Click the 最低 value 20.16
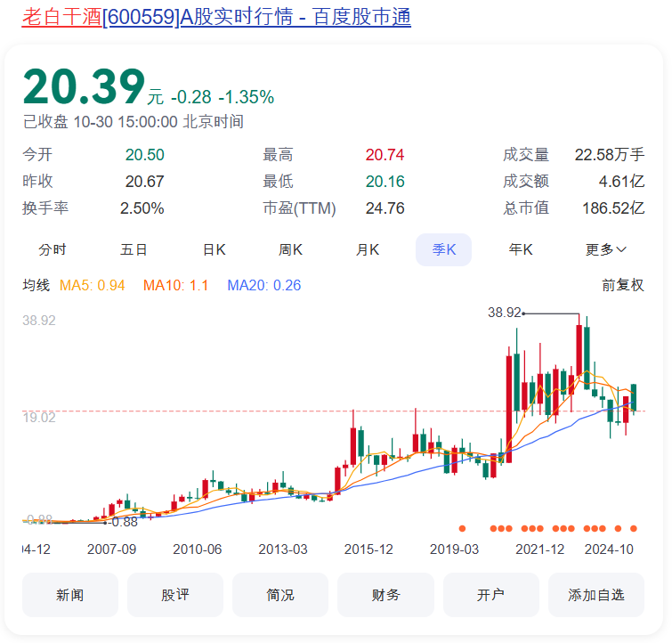Screen dimensions: 672x643 click(385, 182)
